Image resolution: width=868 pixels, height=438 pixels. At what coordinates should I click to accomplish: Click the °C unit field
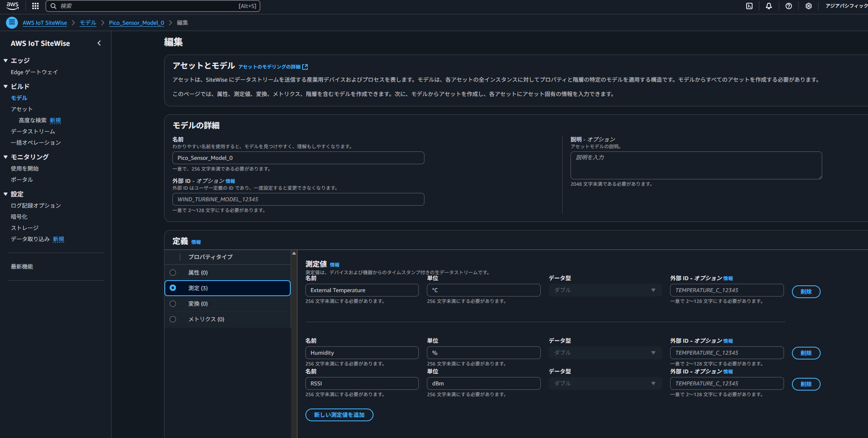tap(483, 290)
